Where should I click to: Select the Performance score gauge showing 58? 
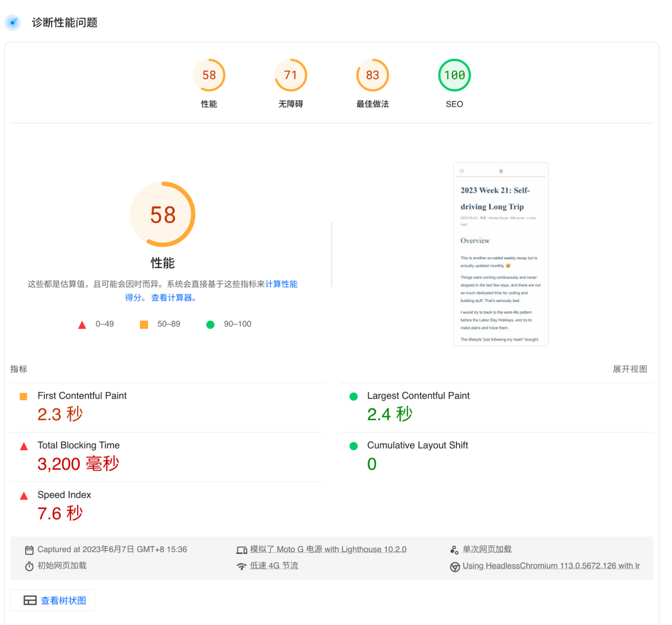point(209,75)
